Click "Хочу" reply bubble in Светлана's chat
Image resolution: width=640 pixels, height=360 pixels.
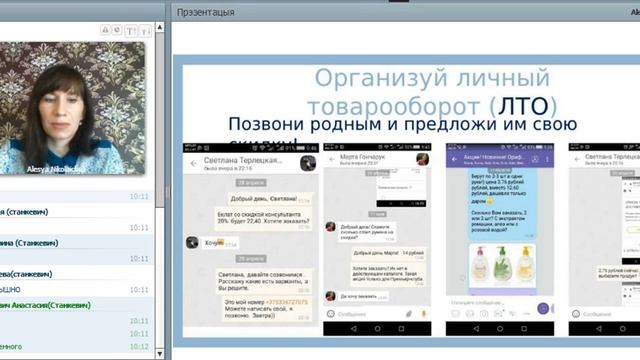coord(220,243)
